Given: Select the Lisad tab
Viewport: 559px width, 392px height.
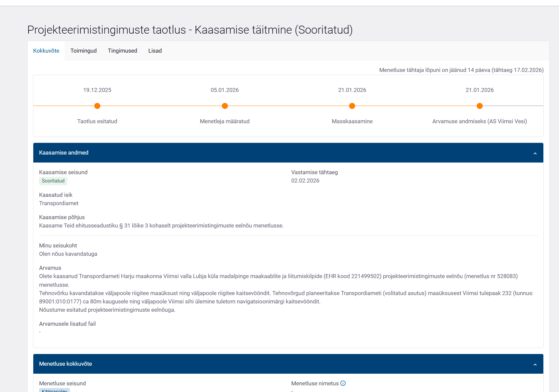Looking at the screenshot, I should click(155, 51).
